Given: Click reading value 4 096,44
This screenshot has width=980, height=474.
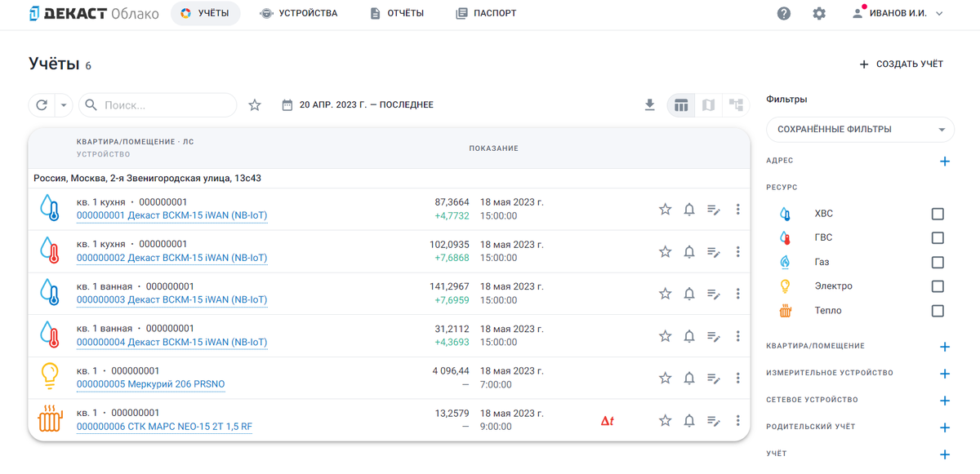Looking at the screenshot, I should point(451,371).
